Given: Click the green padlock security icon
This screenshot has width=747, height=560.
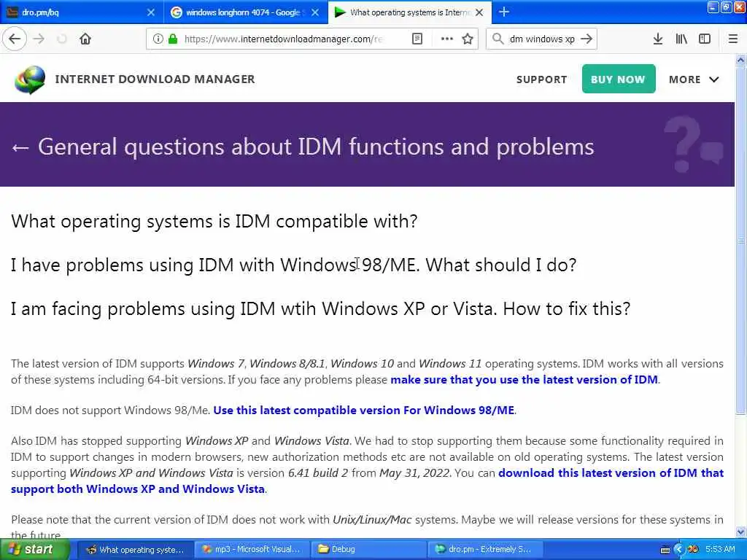Looking at the screenshot, I should click(173, 39).
